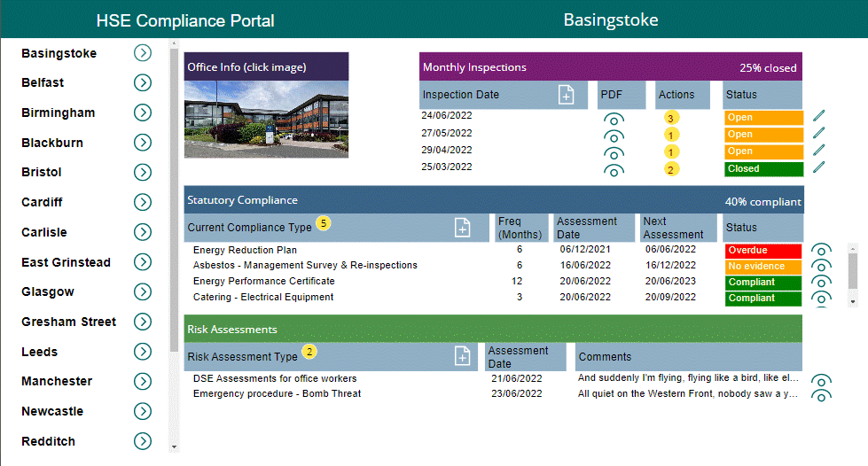Open Carlisle office via its arrow icon
Screen dimensions: 868x466
click(x=143, y=232)
